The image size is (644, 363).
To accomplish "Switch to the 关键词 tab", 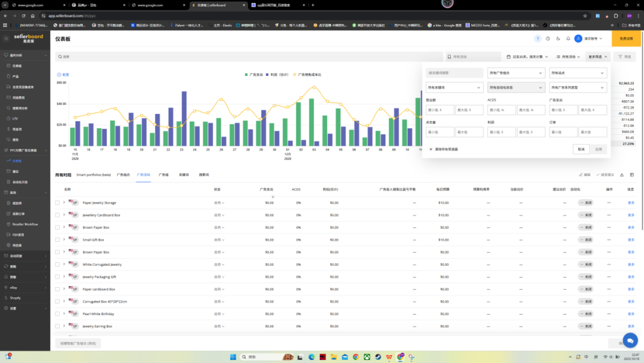I will [183, 175].
